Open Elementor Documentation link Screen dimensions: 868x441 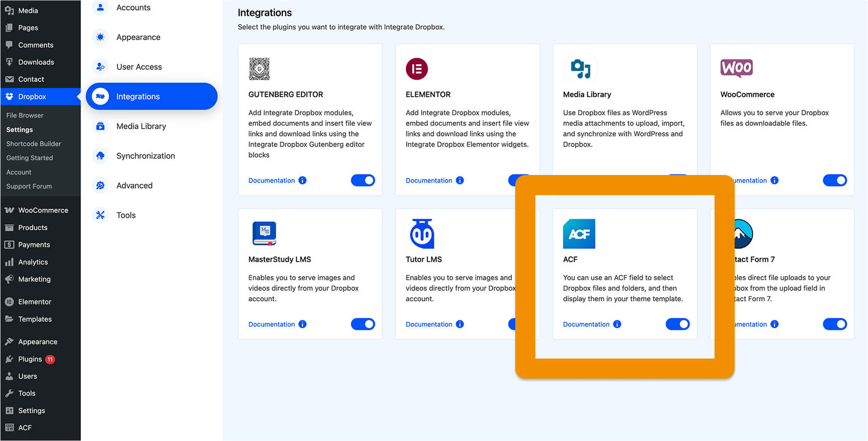click(x=429, y=181)
